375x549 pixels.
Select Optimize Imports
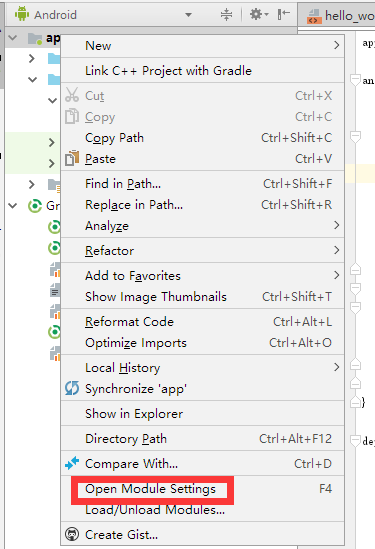[202, 342]
